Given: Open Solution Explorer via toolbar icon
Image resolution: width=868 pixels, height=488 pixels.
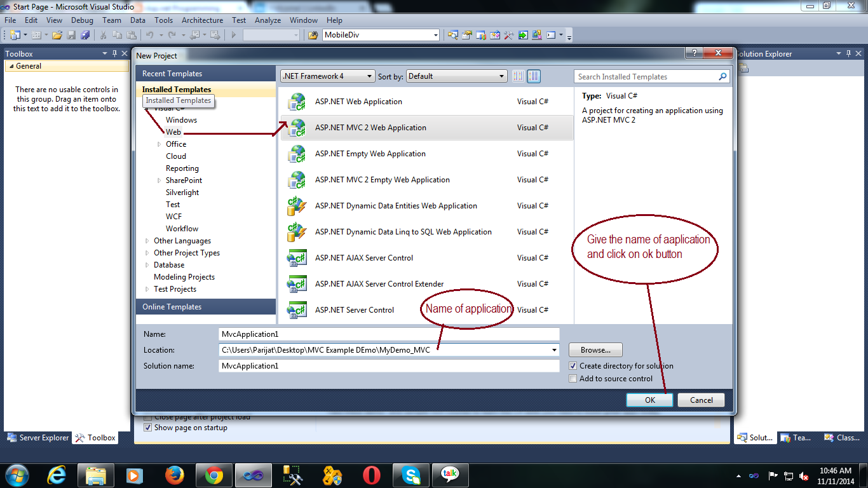Looking at the screenshot, I should pos(452,35).
